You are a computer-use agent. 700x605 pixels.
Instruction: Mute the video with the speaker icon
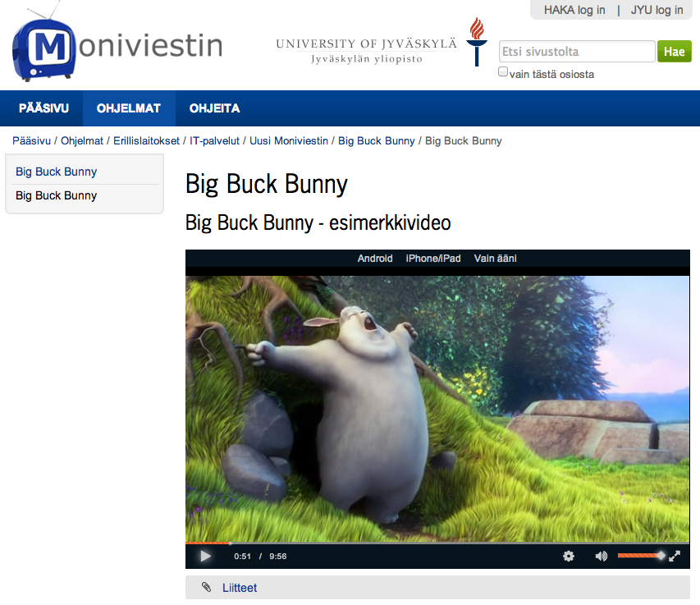(x=601, y=556)
